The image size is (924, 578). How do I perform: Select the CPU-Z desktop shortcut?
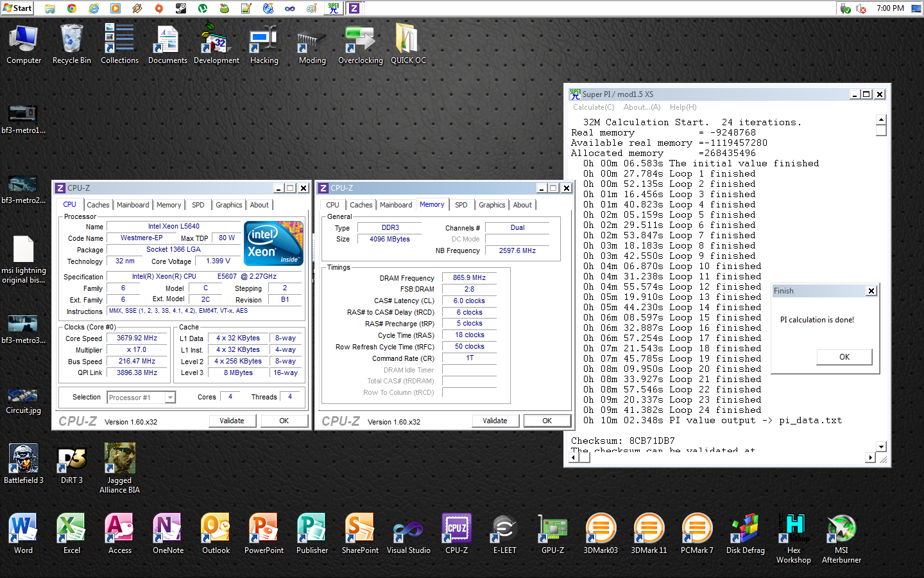tap(456, 534)
